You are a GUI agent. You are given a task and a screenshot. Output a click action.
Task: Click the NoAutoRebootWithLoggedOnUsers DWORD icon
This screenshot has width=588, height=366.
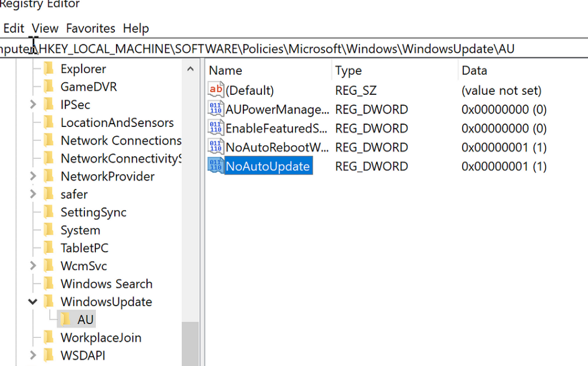point(215,147)
